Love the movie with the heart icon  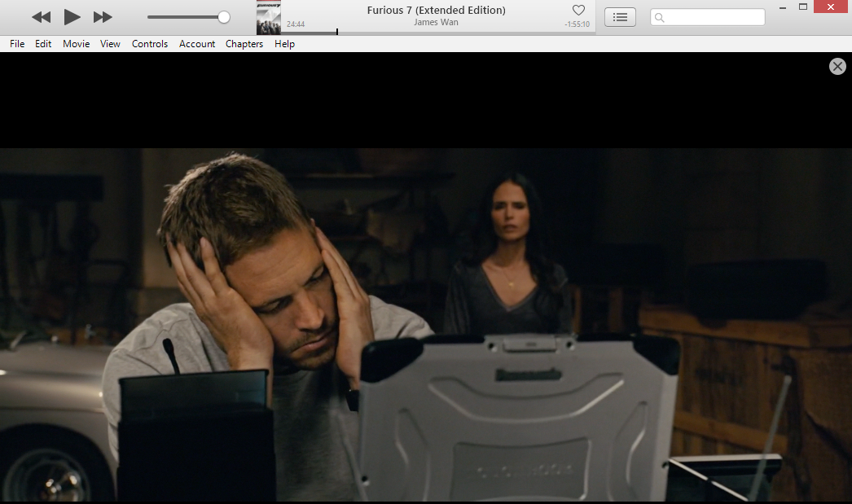click(x=578, y=10)
